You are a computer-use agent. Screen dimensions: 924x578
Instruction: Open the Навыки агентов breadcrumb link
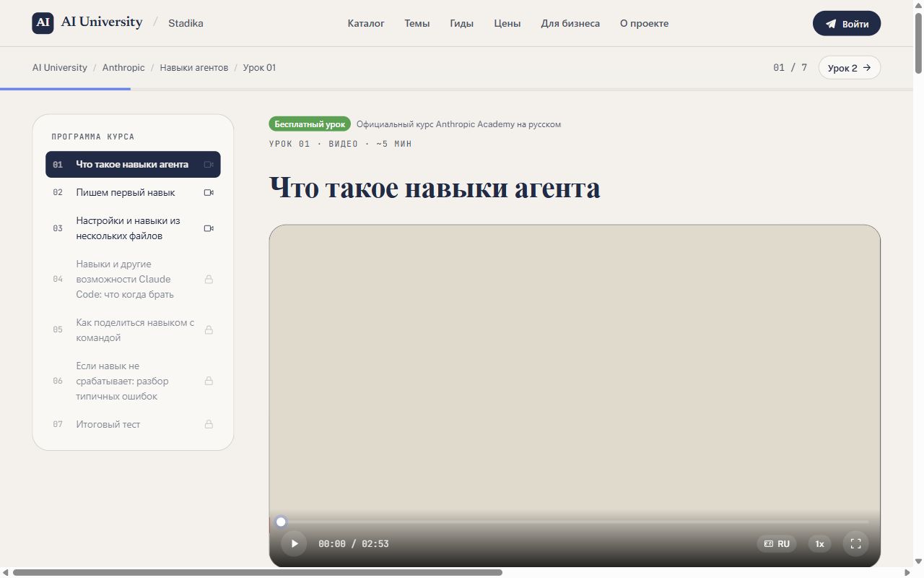[x=194, y=67]
